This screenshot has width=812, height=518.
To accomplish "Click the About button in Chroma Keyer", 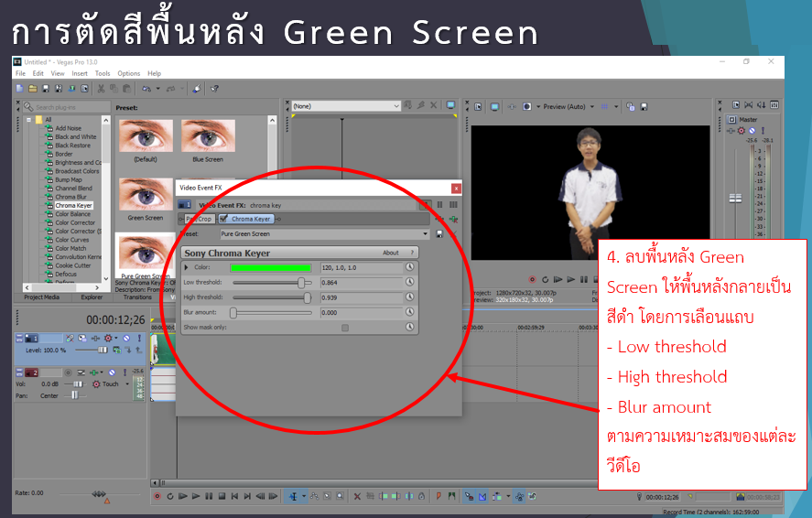I will [x=391, y=253].
